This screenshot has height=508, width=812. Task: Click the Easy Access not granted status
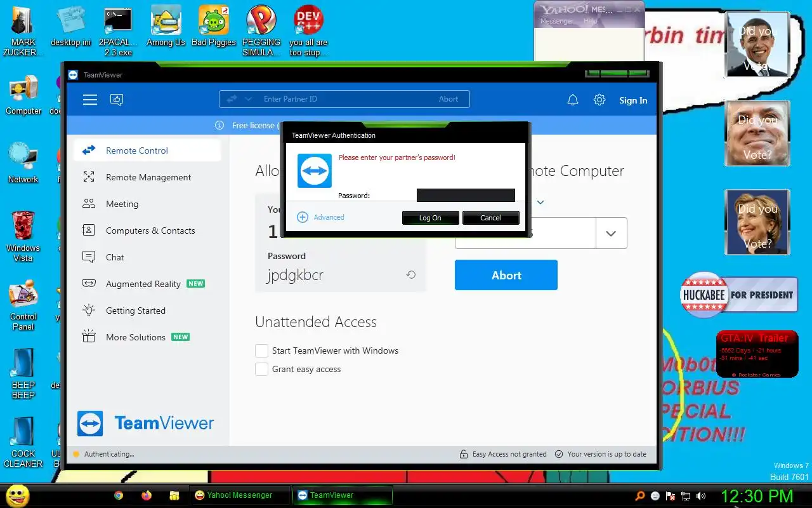[x=504, y=454]
